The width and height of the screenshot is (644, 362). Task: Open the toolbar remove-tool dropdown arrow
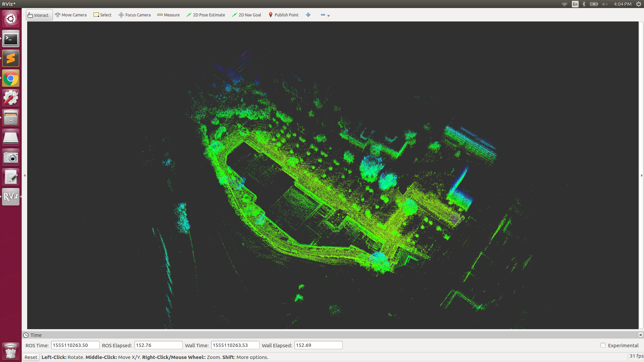[x=329, y=16]
